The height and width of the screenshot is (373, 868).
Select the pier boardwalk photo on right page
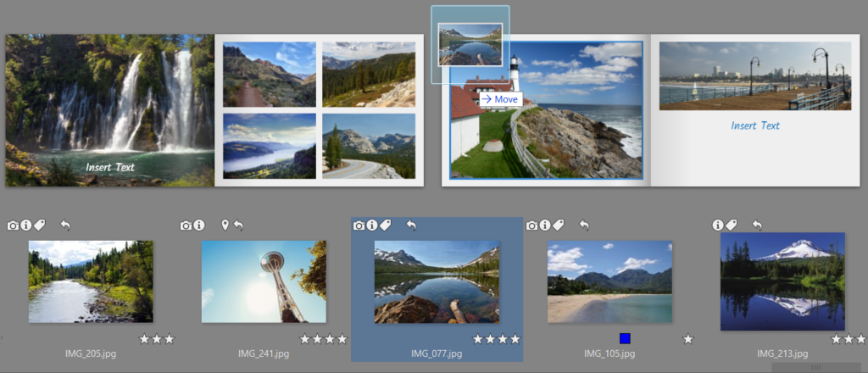[755, 75]
